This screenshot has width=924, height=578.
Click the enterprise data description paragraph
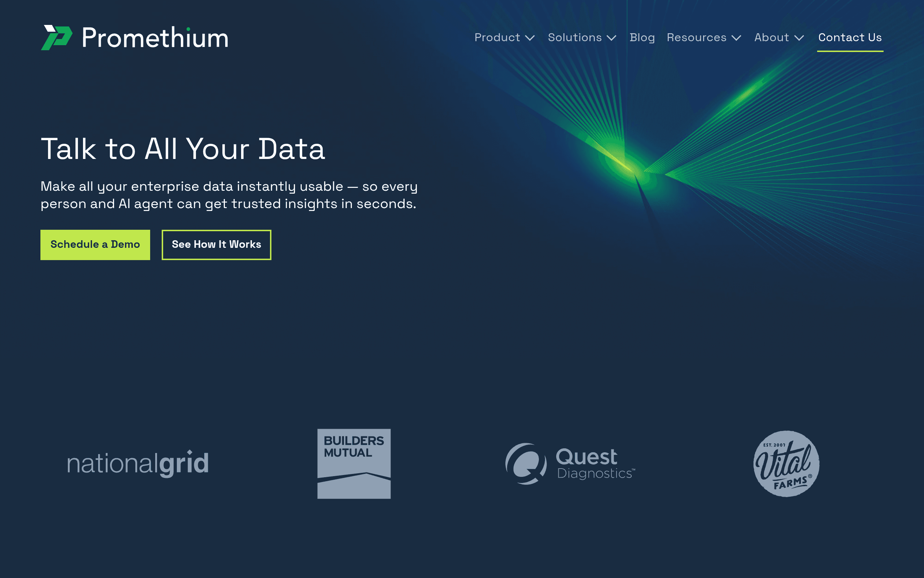(x=229, y=195)
